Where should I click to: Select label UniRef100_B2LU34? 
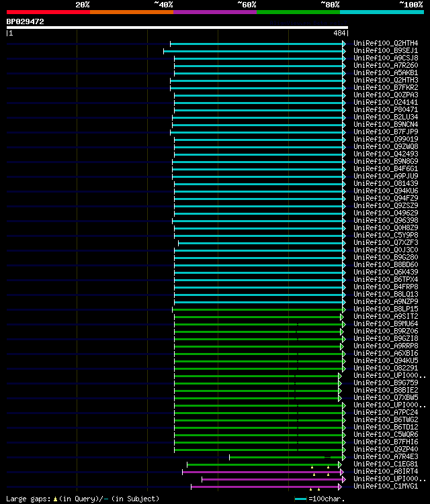(x=386, y=117)
